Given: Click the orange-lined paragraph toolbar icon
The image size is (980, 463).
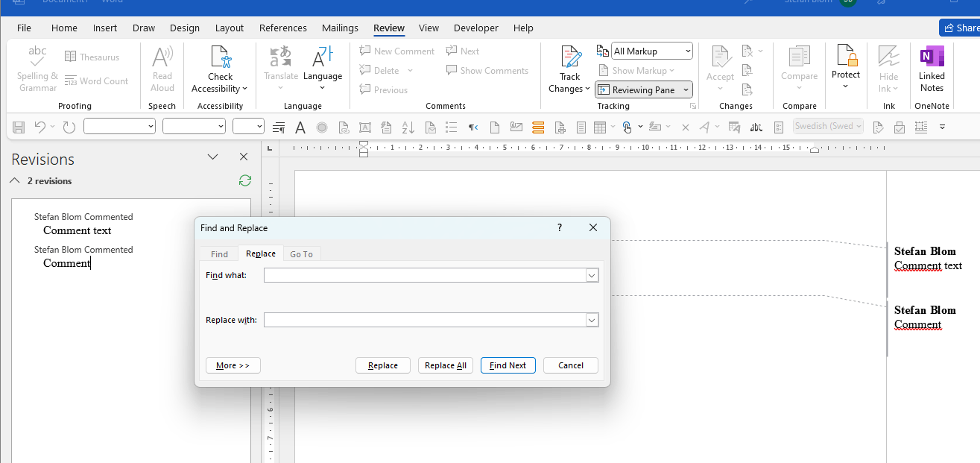Looking at the screenshot, I should (x=538, y=127).
